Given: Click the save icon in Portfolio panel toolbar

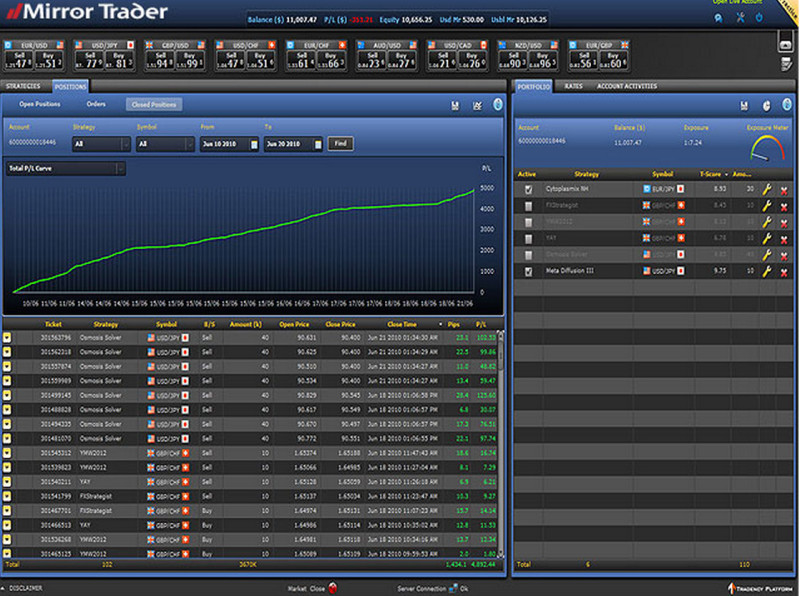Looking at the screenshot, I should coord(743,105).
